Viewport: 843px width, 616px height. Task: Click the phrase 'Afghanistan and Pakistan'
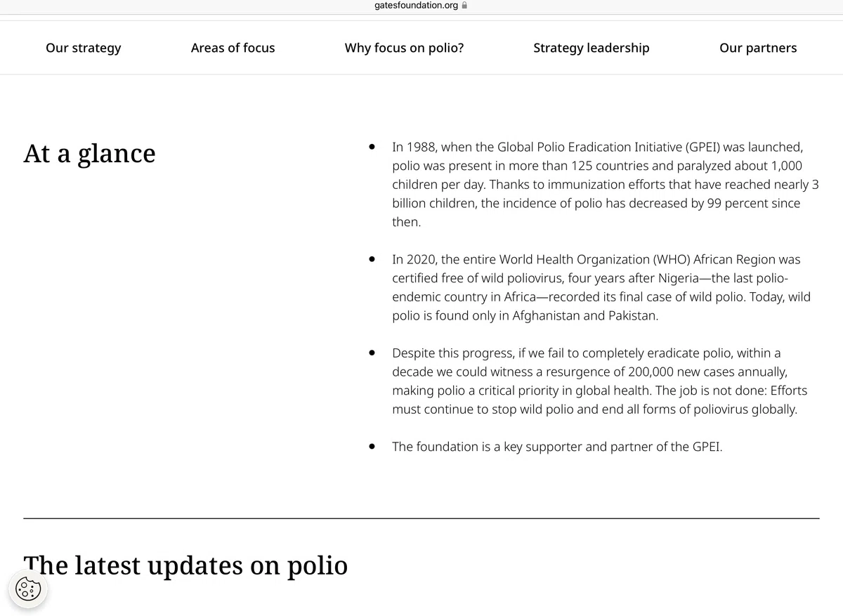click(x=585, y=315)
